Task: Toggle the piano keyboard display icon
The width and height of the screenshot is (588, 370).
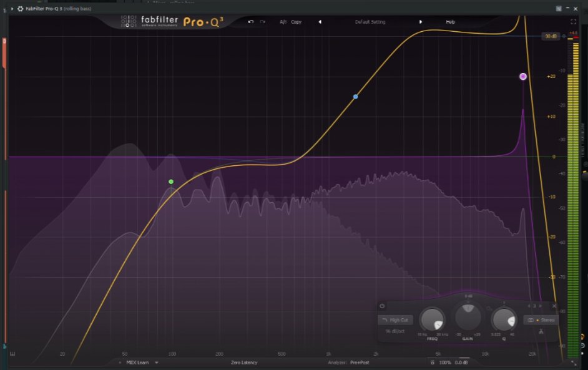Action: 12,354
